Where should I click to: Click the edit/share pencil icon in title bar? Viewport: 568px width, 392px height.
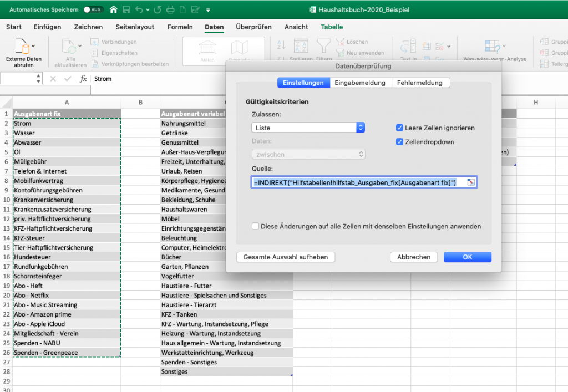pos(196,10)
